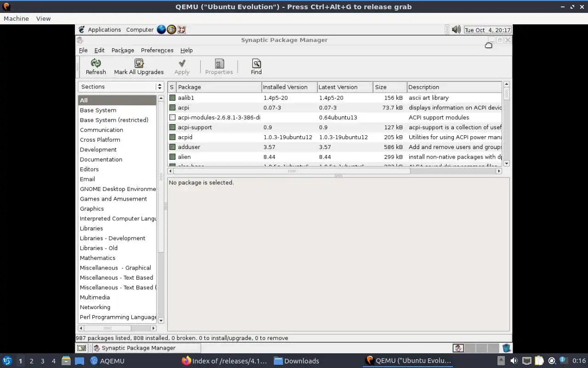Open the Help menu

pyautogui.click(x=187, y=50)
